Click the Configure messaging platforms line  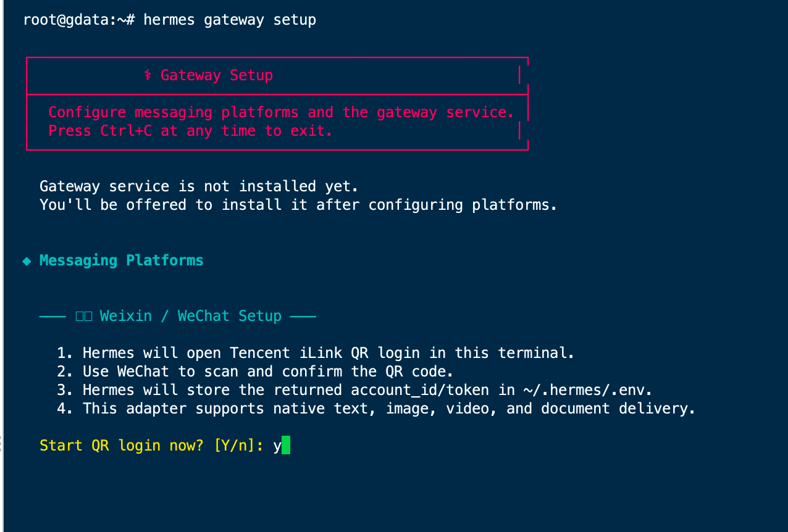pyautogui.click(x=281, y=112)
